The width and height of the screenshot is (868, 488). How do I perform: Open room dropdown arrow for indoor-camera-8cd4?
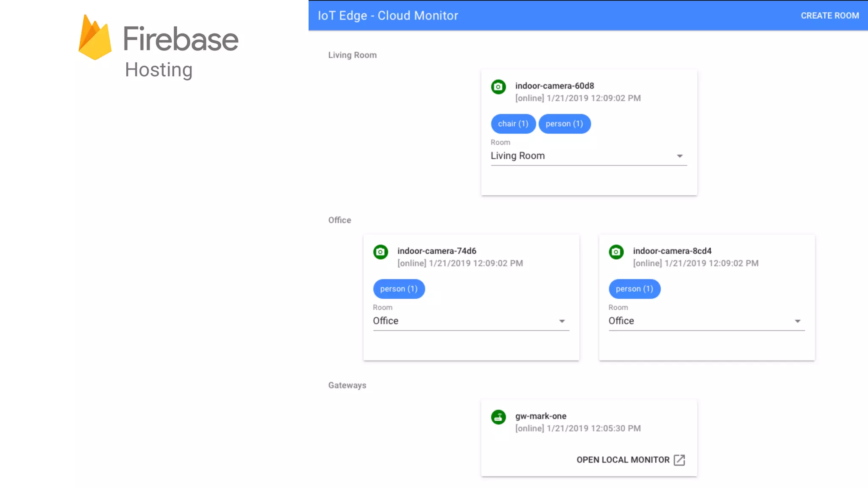tap(797, 321)
